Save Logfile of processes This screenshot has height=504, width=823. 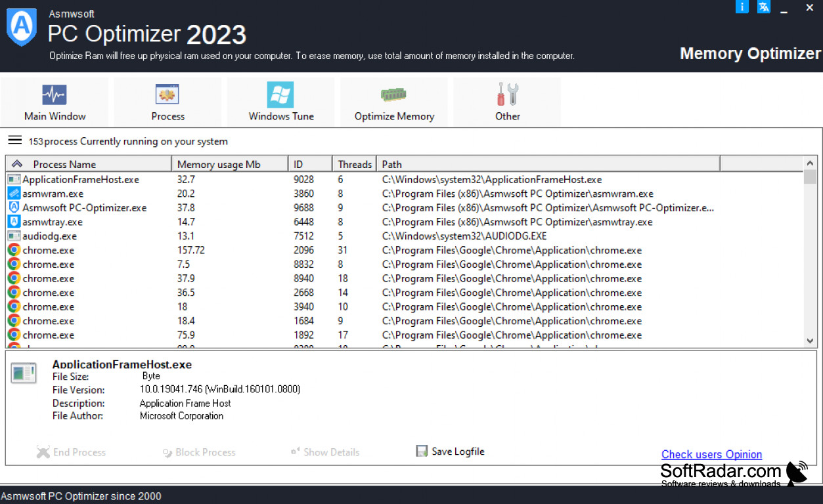coord(451,451)
